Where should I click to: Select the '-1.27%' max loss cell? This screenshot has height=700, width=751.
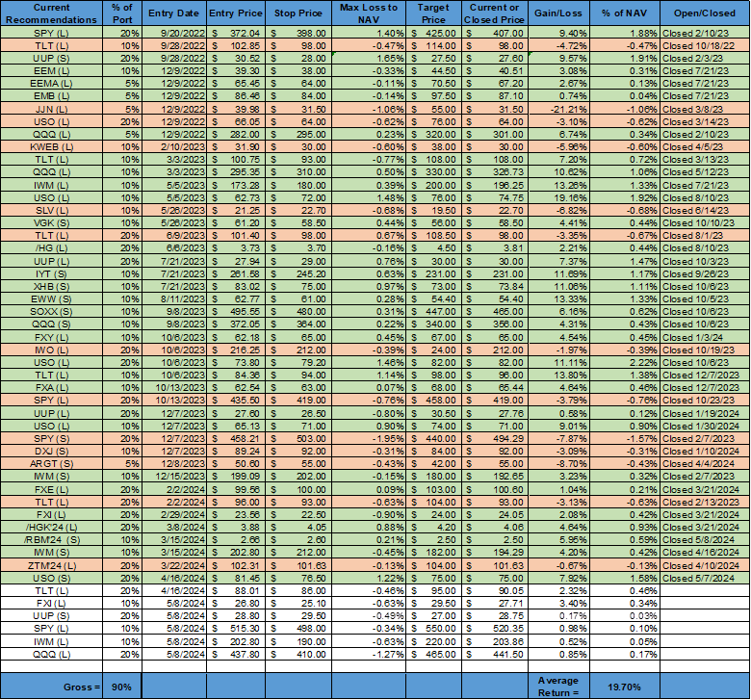[x=369, y=655]
